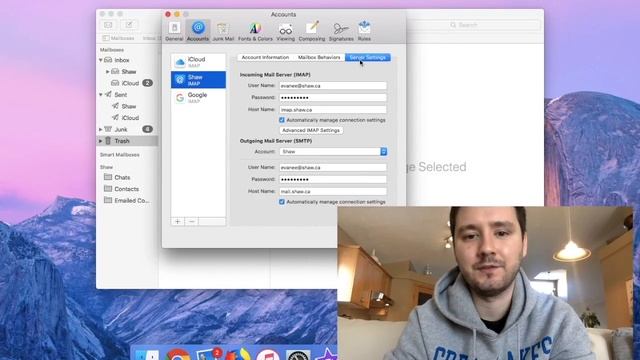640x360 pixels.
Task: Click Get Mail envelope icon in Mail window
Action: pyautogui.click(x=109, y=25)
